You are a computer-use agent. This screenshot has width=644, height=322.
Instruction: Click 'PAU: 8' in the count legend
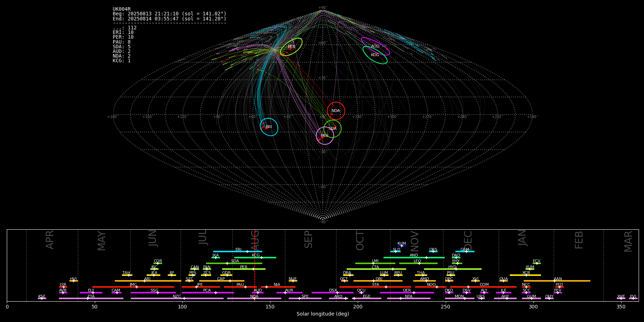[122, 42]
